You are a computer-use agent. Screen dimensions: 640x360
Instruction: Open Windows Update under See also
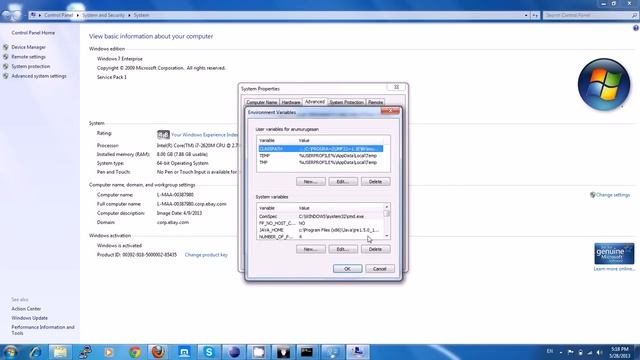[x=29, y=318]
